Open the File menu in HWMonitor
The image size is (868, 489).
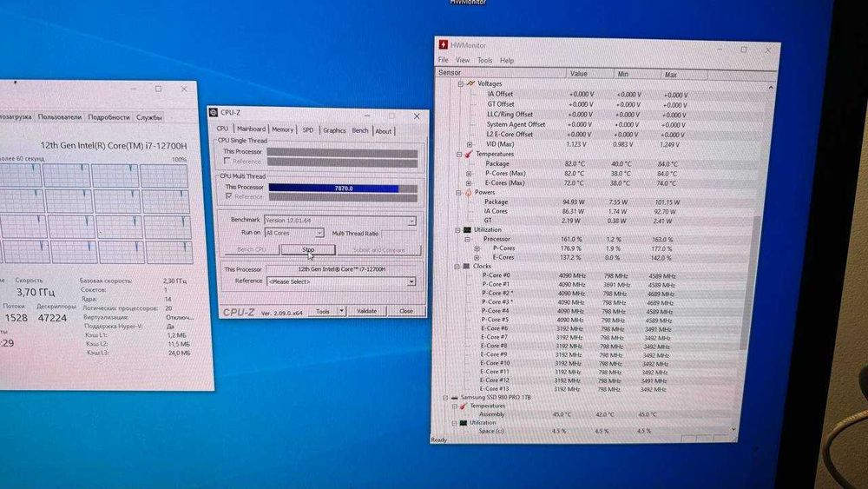tap(444, 60)
